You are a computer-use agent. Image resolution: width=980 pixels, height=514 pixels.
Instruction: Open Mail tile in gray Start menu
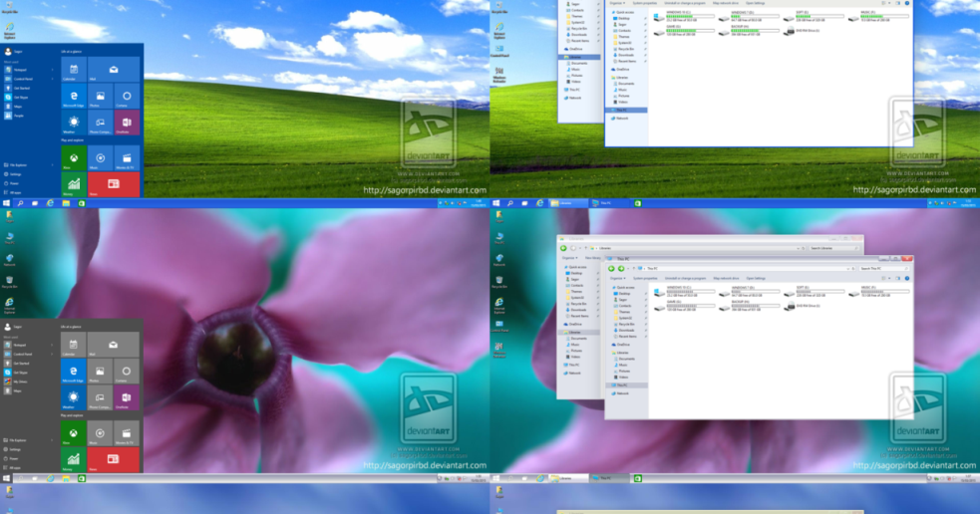[x=113, y=345]
